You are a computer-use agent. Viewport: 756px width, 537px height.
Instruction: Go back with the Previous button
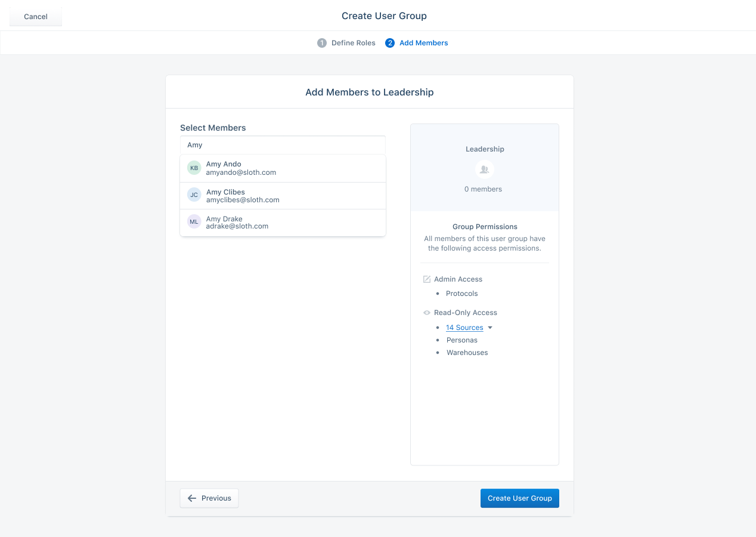[x=209, y=498]
